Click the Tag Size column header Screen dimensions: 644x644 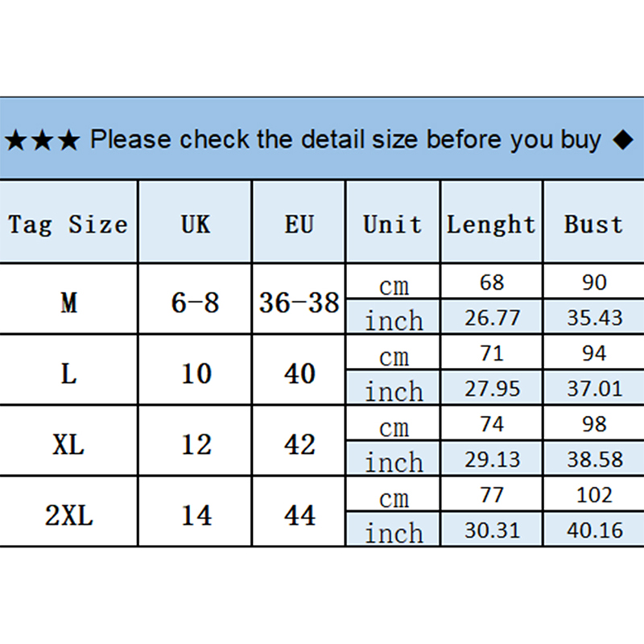(68, 223)
